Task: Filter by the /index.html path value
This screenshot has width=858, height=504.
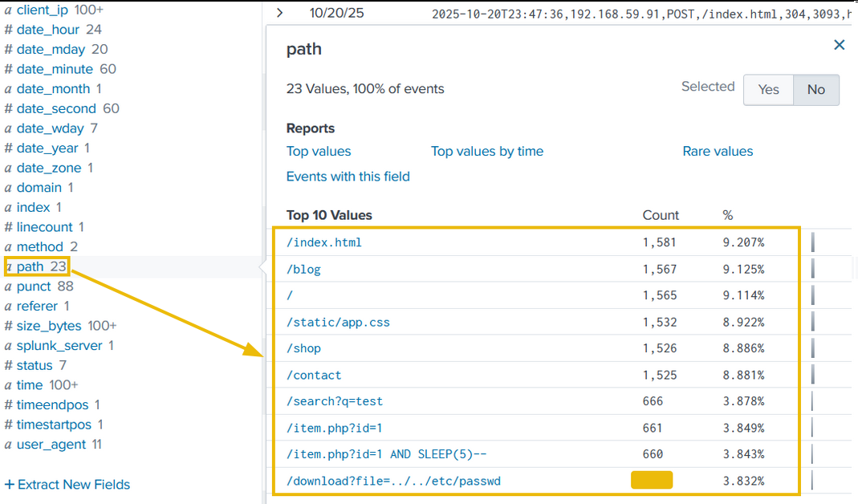Action: tap(324, 242)
